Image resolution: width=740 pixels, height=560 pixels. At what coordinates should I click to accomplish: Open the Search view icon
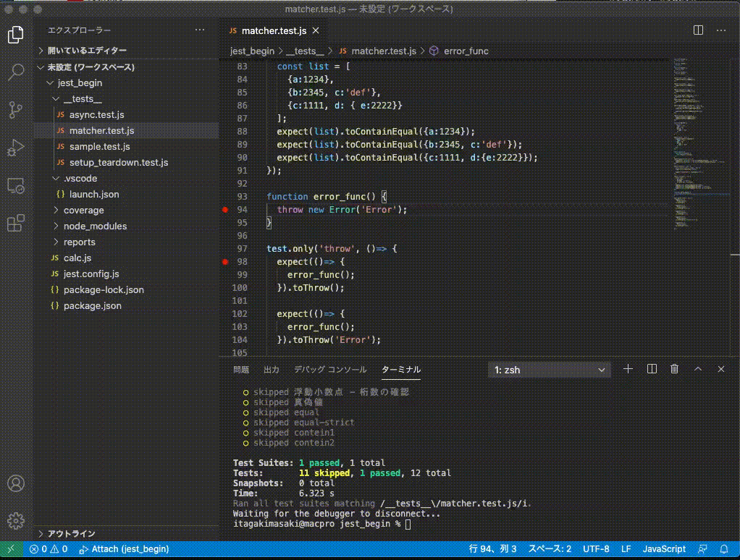(16, 72)
